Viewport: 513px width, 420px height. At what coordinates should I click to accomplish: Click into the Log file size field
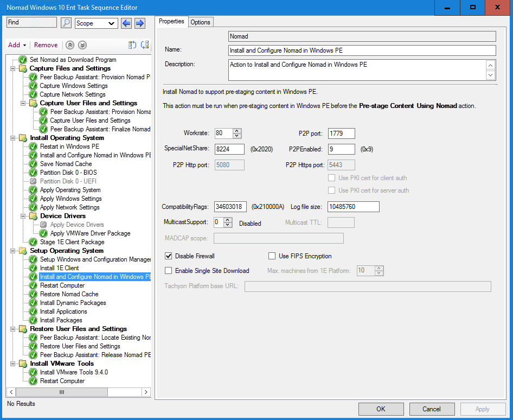click(354, 207)
